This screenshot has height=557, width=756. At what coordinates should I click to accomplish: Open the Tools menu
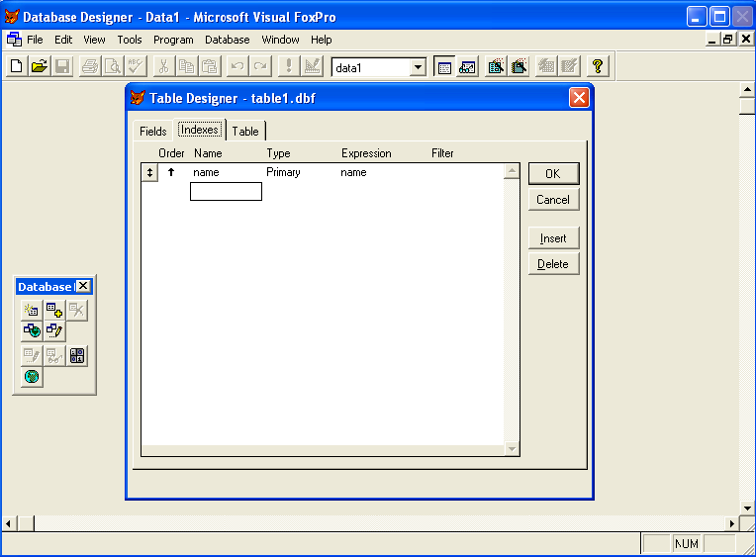130,40
